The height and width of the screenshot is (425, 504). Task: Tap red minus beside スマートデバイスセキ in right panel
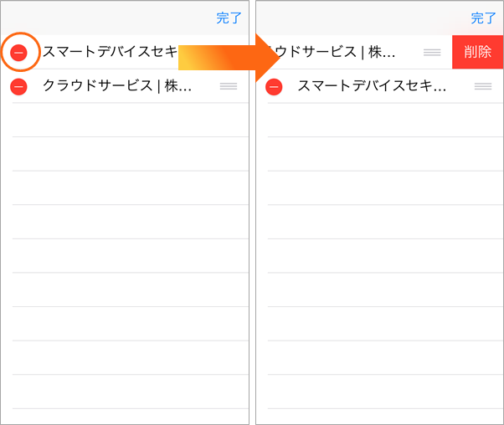274,87
